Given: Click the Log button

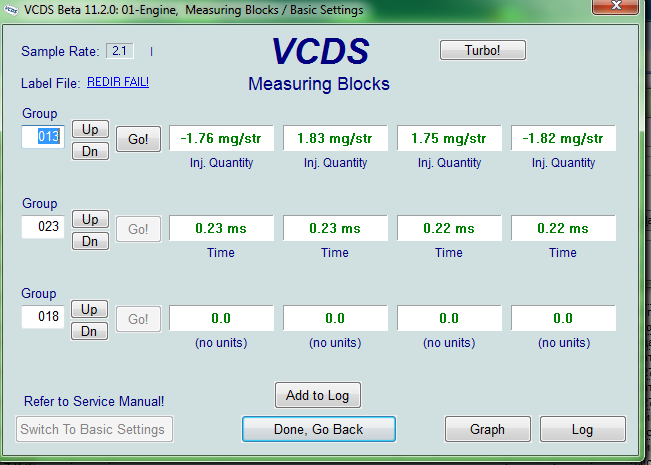Looking at the screenshot, I should [x=582, y=429].
